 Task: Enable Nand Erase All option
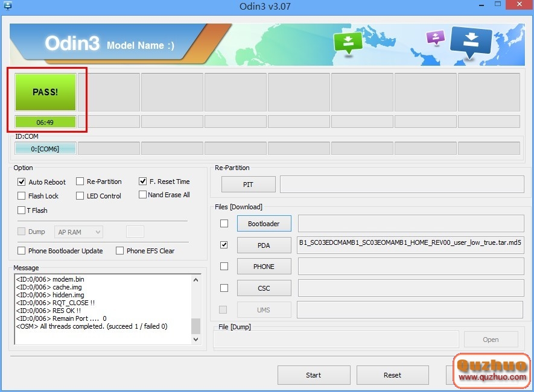click(x=142, y=195)
